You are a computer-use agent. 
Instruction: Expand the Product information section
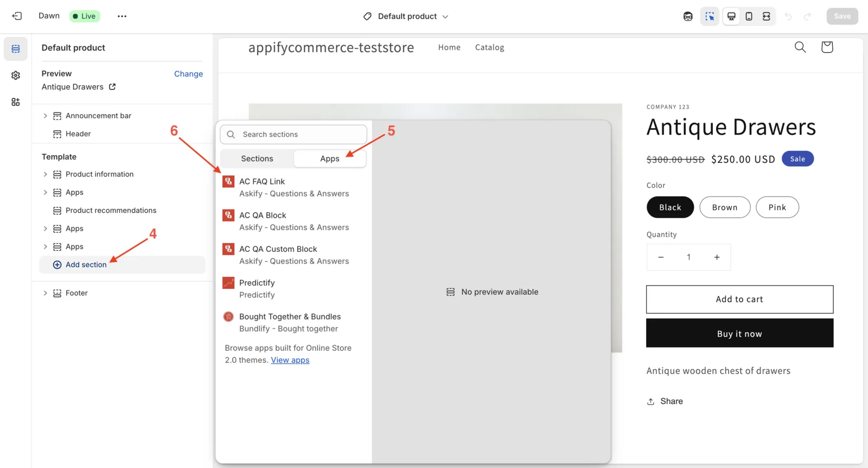[46, 174]
